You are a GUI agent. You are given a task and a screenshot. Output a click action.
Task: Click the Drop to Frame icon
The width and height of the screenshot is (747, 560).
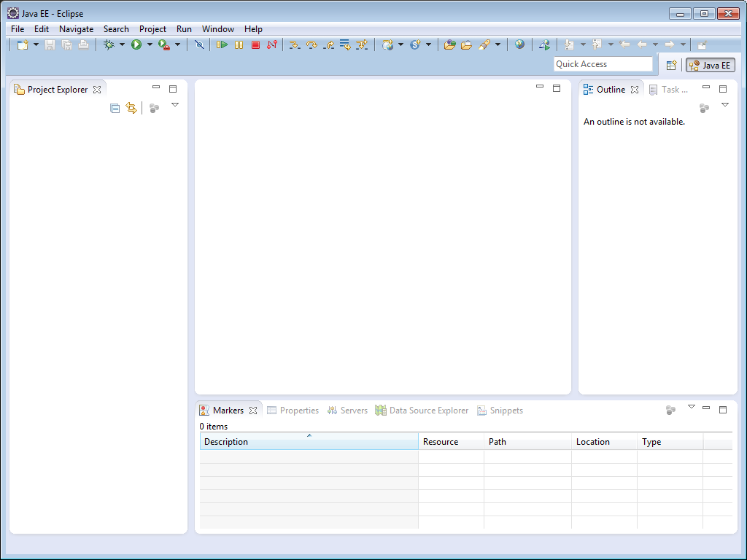(x=345, y=44)
